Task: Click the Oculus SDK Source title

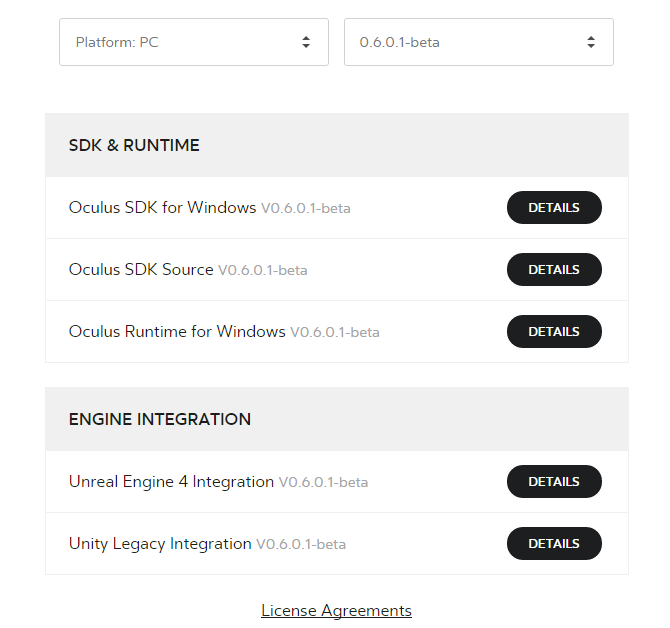Action: pyautogui.click(x=141, y=270)
